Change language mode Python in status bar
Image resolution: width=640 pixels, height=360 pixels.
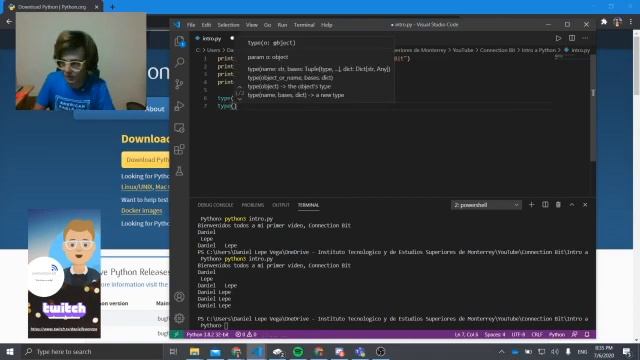[x=557, y=334]
